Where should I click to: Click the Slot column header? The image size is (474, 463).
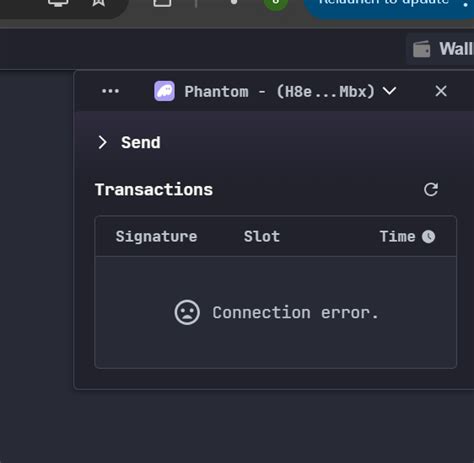[x=262, y=237]
